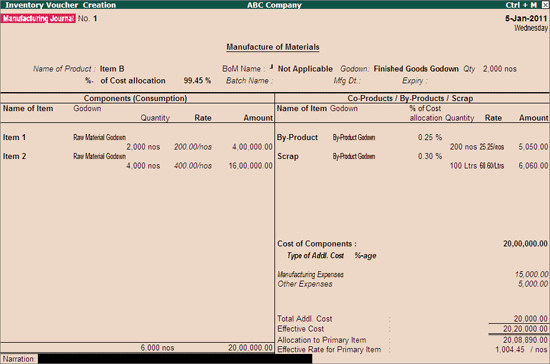Edit the Item 2 quantity 4,000 nos
This screenshot has height=364, width=550.
[143, 166]
